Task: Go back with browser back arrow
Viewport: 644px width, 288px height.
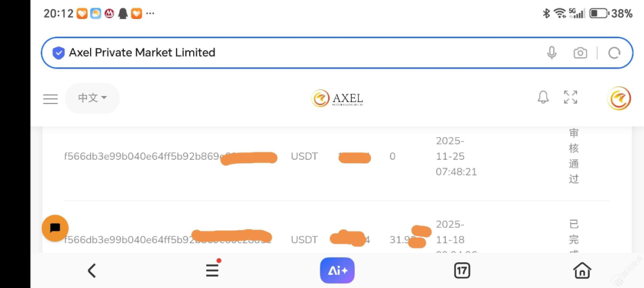Action: point(92,271)
